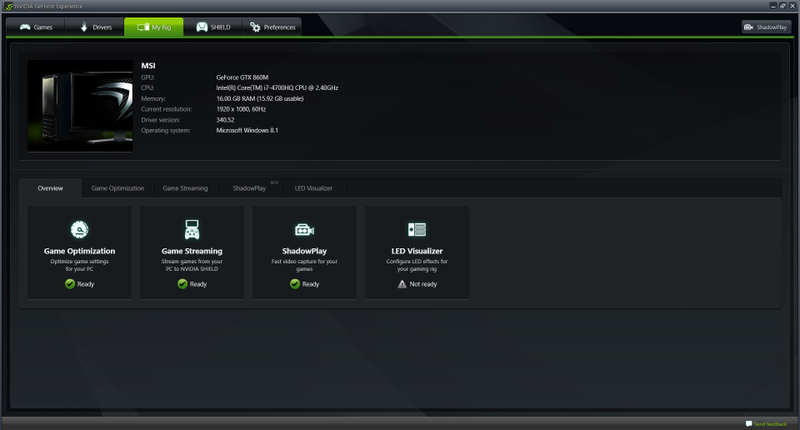The image size is (800, 430).
Task: Open the Game Optimization sub-tab
Action: tap(118, 188)
